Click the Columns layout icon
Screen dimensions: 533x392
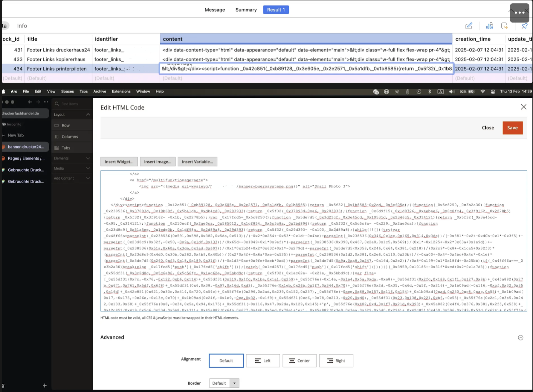(x=57, y=137)
